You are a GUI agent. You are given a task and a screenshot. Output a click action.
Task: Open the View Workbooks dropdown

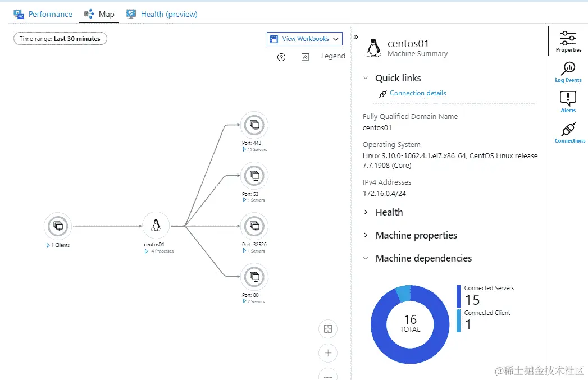coord(304,39)
